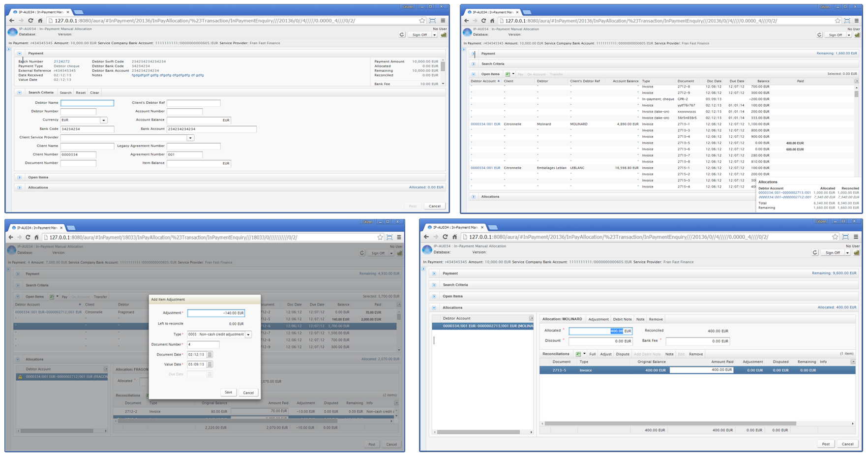
Task: Click Full in the Reconciliations toolbar
Action: tap(593, 354)
